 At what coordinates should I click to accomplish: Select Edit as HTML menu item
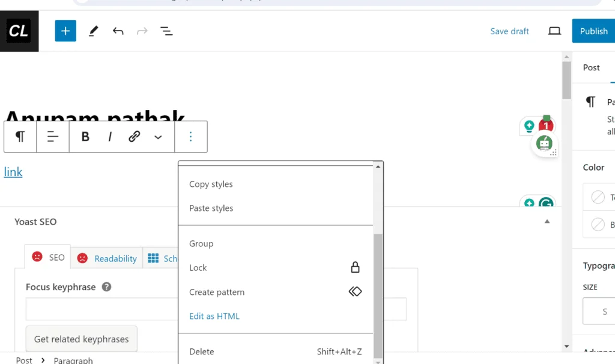214,316
